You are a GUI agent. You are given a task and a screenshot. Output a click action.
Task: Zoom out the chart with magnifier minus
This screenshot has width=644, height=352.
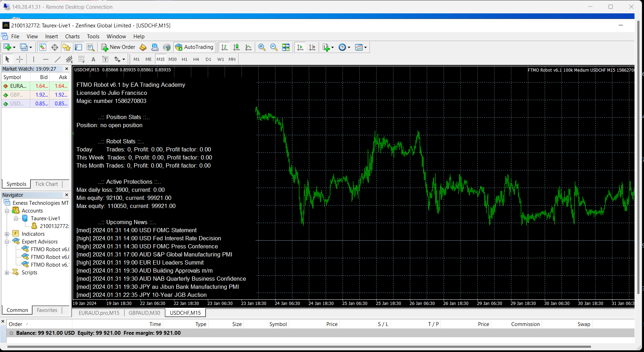coord(274,47)
